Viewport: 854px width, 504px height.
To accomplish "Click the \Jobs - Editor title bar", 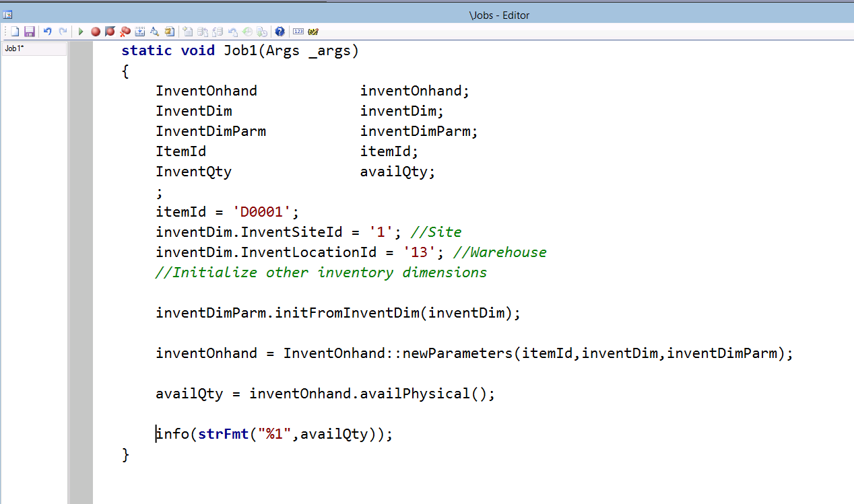I will point(499,14).
